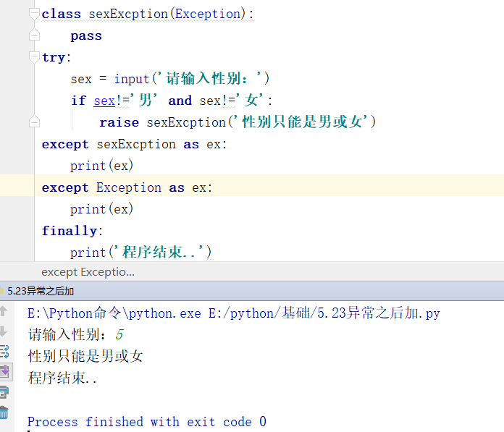Image resolution: width=504 pixels, height=432 pixels.
Task: Click the fold end marker beside pass
Action: click(34, 35)
